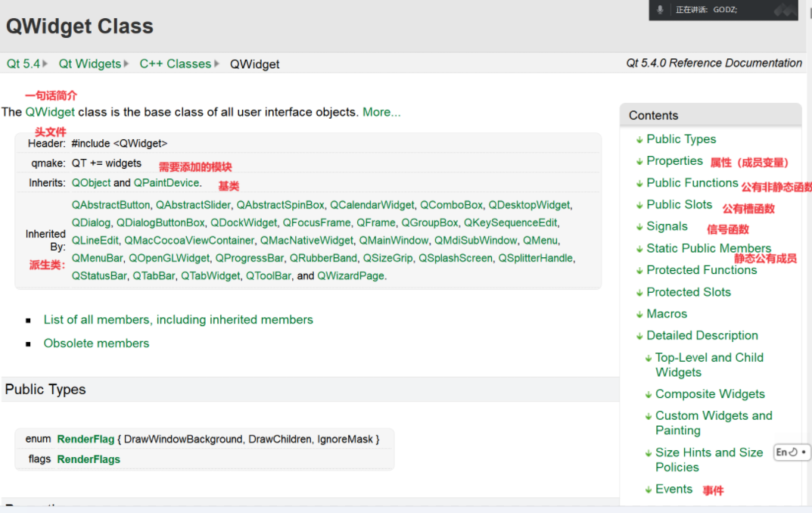812x513 pixels.
Task: Open the QComboBox class link
Action: click(x=451, y=205)
